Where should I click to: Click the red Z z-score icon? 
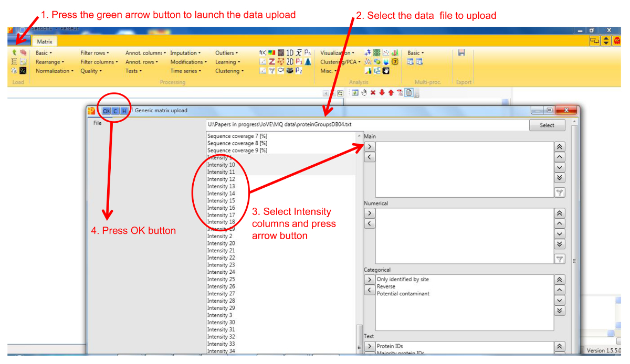click(272, 62)
